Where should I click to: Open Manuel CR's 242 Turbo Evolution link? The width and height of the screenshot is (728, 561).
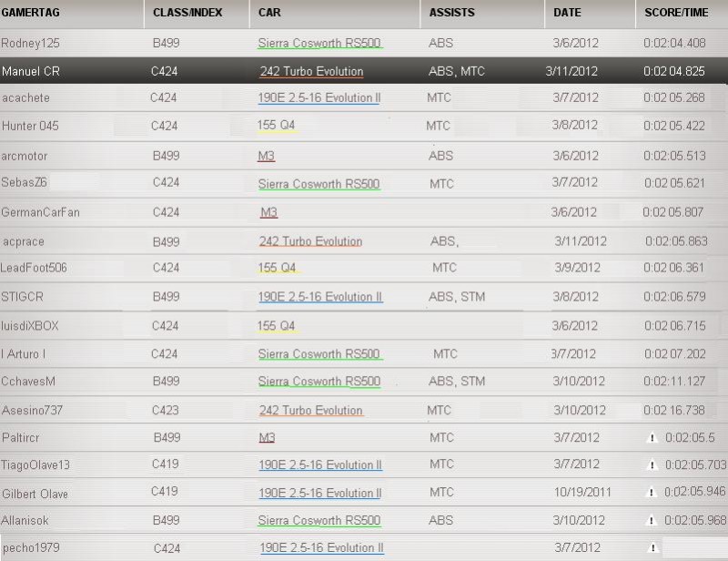tap(311, 71)
